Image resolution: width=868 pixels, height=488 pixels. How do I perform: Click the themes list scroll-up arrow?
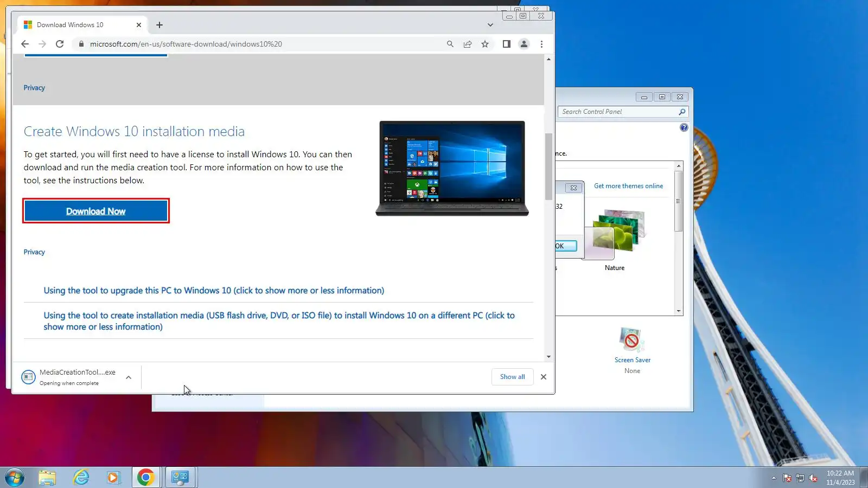pyautogui.click(x=679, y=165)
